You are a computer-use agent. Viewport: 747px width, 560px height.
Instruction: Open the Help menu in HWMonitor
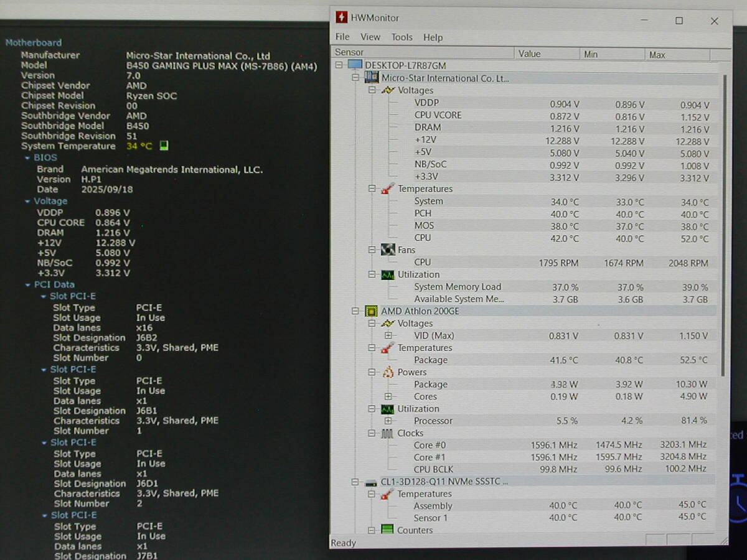[x=433, y=37]
